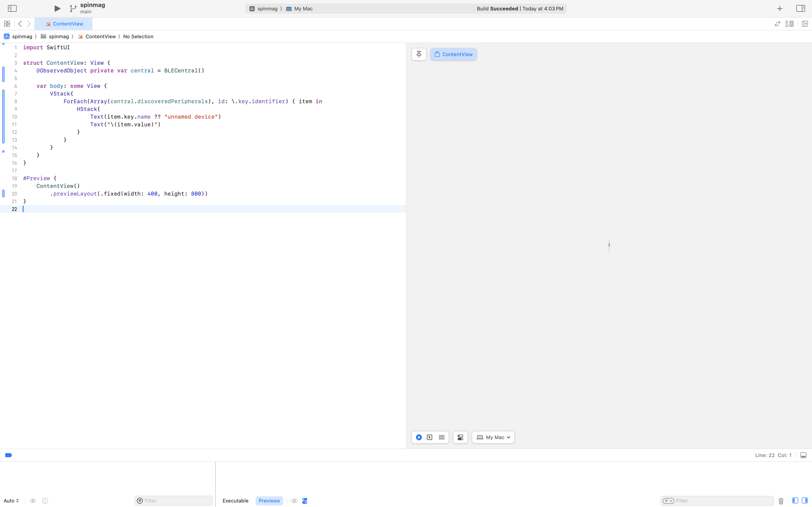Screen dimensions: 812x507
Task: Click the ContentView preview chip
Action: pos(453,54)
